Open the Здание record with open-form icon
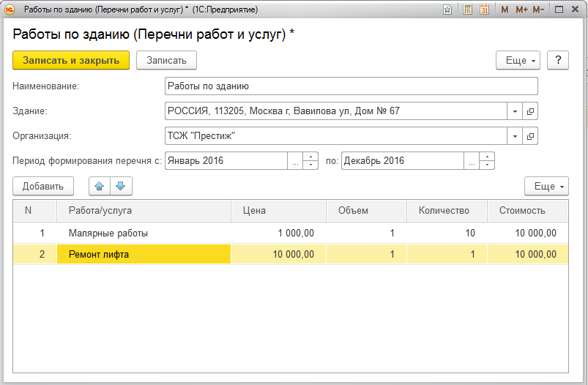 pyautogui.click(x=531, y=111)
